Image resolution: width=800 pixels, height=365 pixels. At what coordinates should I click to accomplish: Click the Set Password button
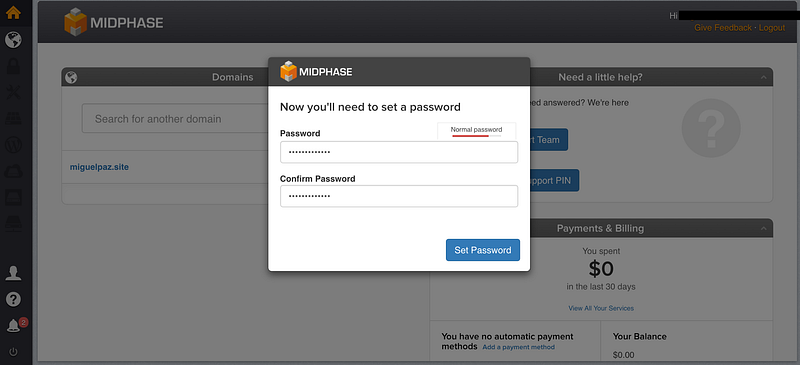pos(483,250)
